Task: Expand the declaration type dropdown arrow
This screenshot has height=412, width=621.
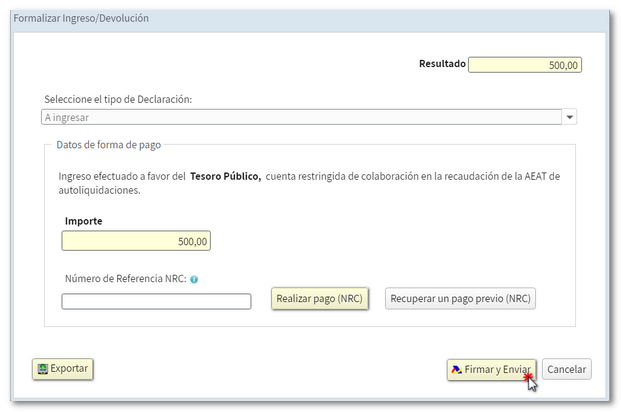Action: pos(570,117)
